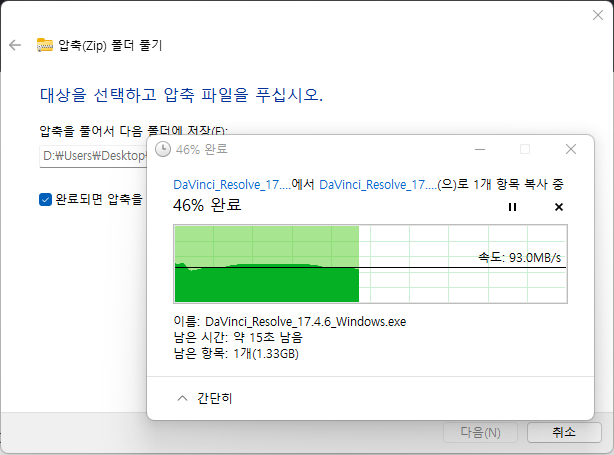Click the blue 대상을 선택하고 heading
Image resolution: width=614 pixels, height=455 pixels.
[181, 95]
